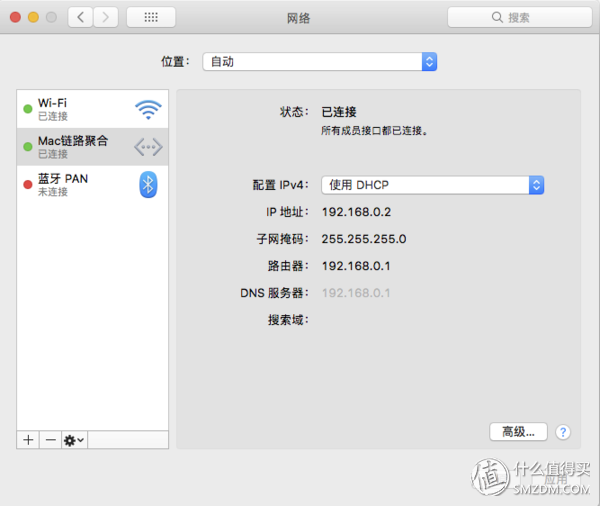Open the gear action menu
Image resolution: width=600 pixels, height=506 pixels.
pos(74,440)
